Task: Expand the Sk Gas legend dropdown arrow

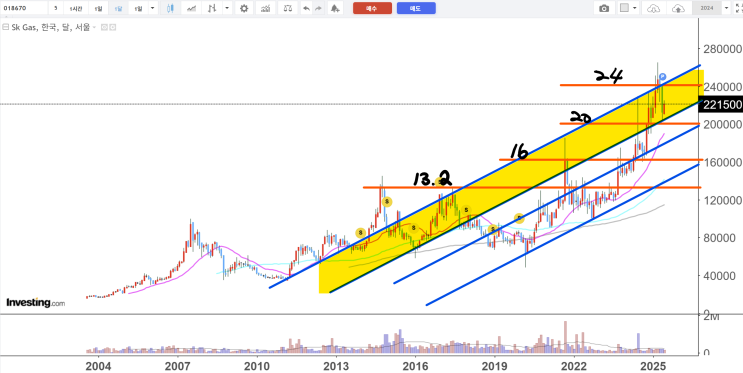Action: (x=94, y=27)
